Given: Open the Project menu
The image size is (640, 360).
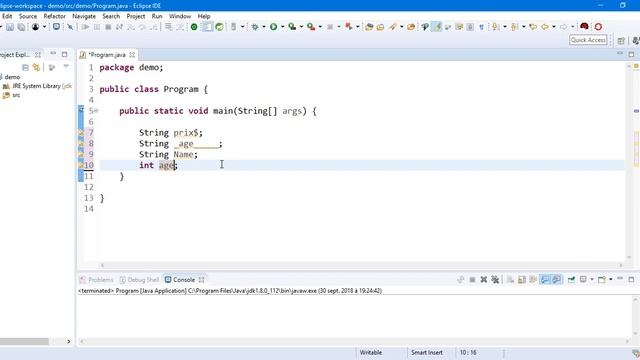Looking at the screenshot, I should 136,16.
